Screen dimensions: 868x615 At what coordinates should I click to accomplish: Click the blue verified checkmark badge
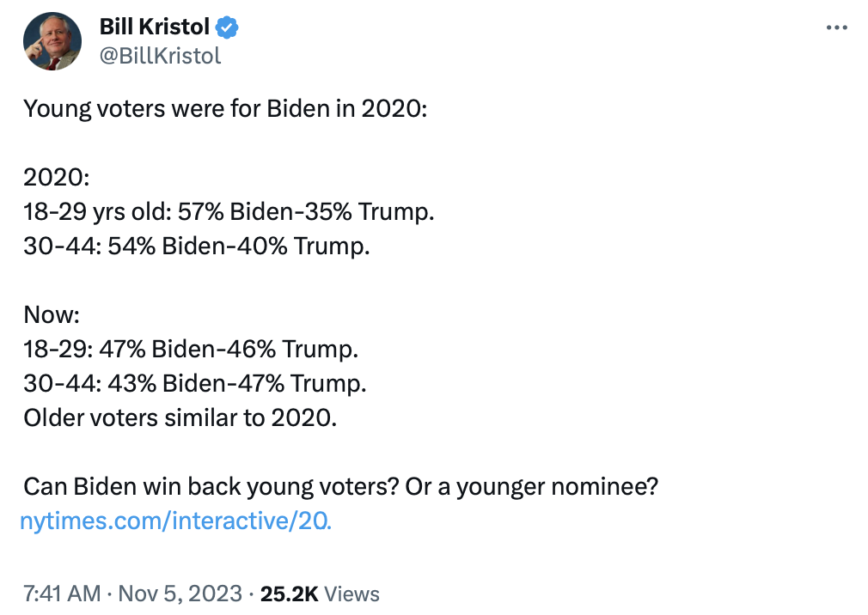click(227, 27)
